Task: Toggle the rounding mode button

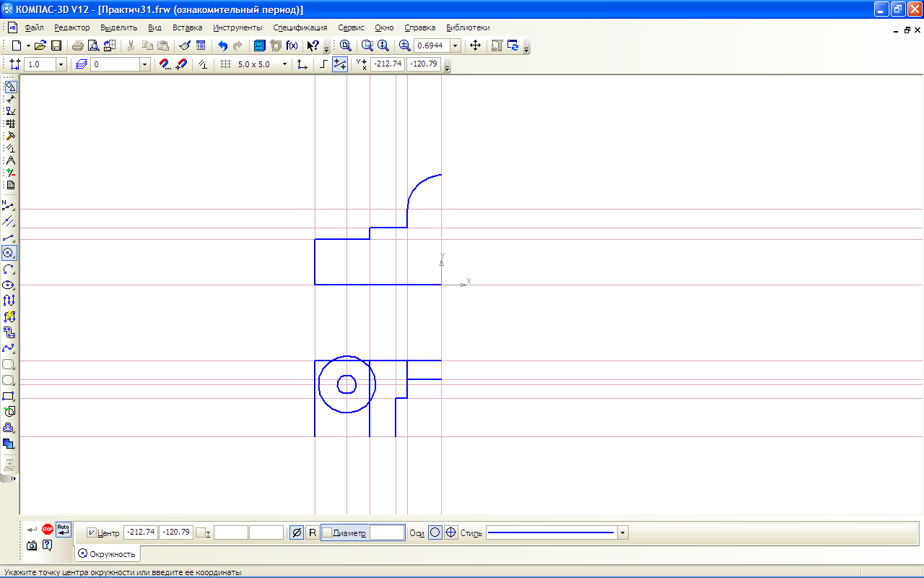Action: [339, 64]
